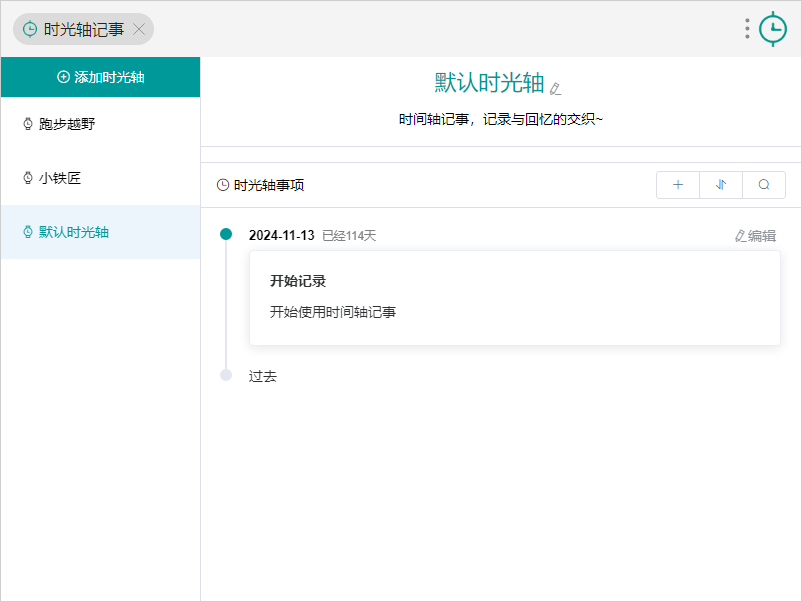802x602 pixels.
Task: Click the 默认时光轴 heading
Action: (x=489, y=83)
